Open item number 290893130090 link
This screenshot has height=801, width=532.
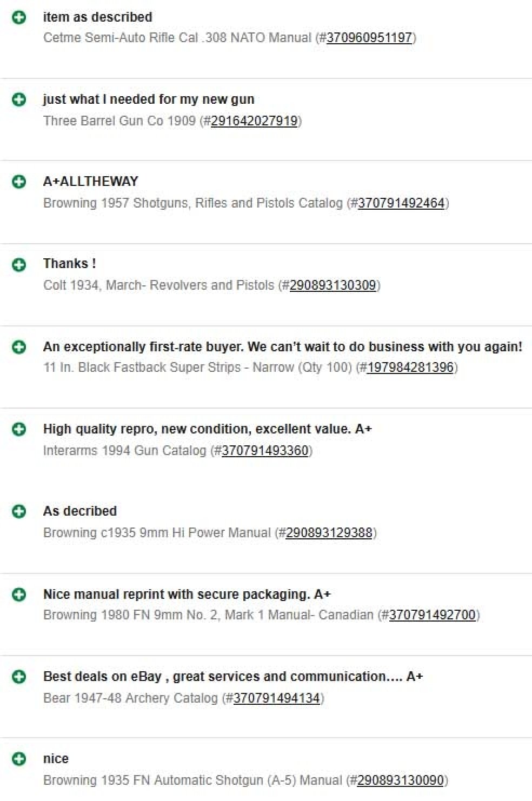coord(400,780)
